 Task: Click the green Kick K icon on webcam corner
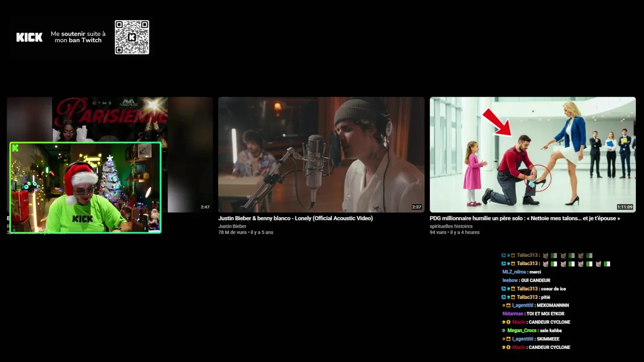pyautogui.click(x=16, y=148)
